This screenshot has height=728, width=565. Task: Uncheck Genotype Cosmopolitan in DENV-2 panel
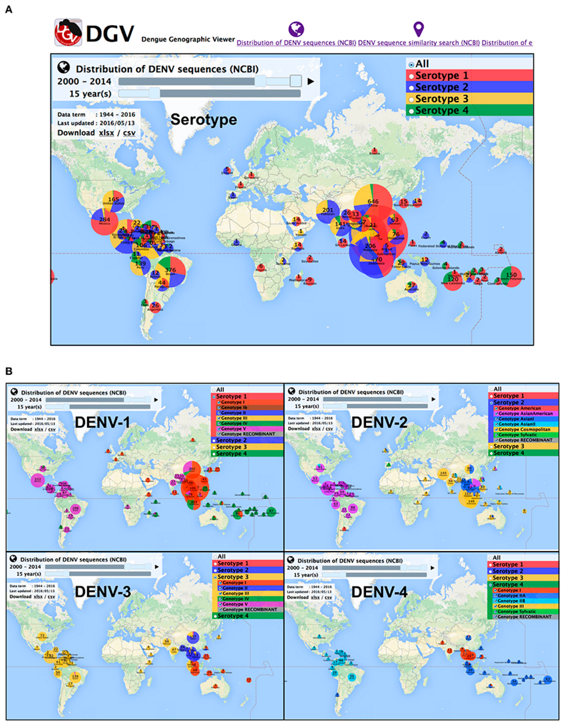pos(496,429)
